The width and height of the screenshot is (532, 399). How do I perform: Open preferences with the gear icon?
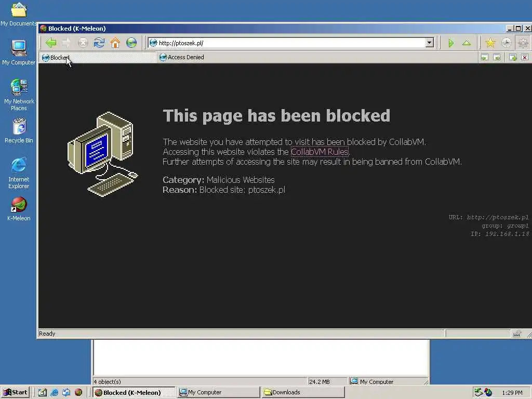click(523, 43)
